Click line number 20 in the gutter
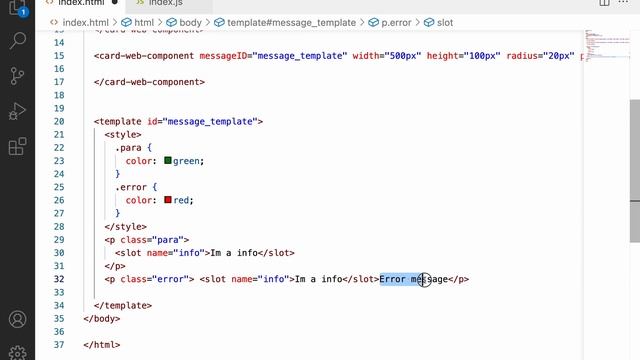This screenshot has height=360, width=640. (x=59, y=122)
